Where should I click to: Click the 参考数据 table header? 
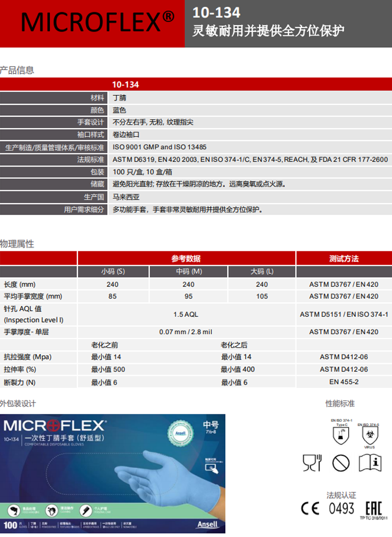pyautogui.click(x=186, y=259)
